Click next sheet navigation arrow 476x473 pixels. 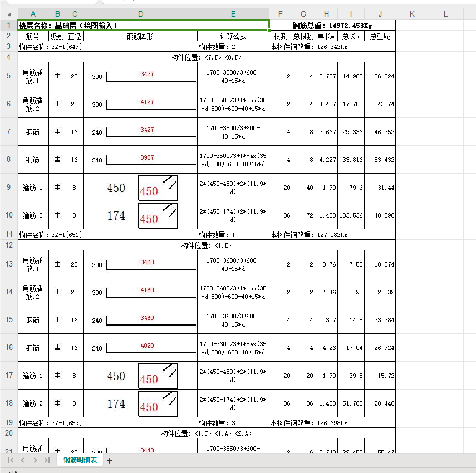click(x=35, y=460)
